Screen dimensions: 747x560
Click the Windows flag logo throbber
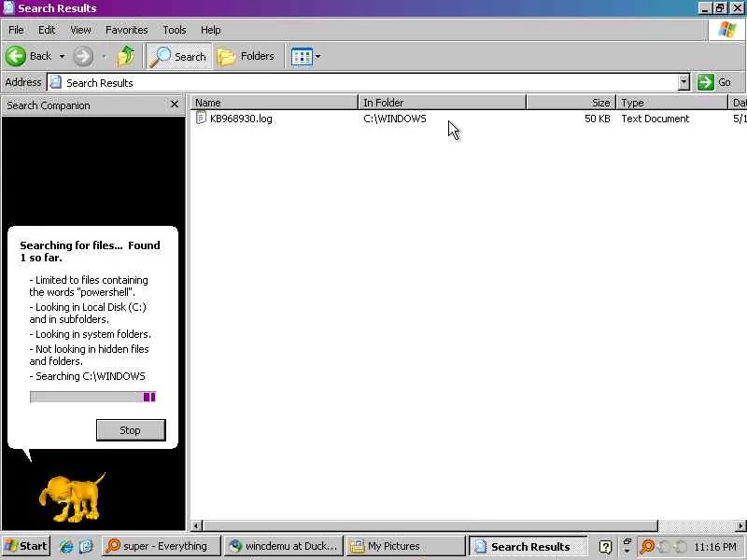727,30
